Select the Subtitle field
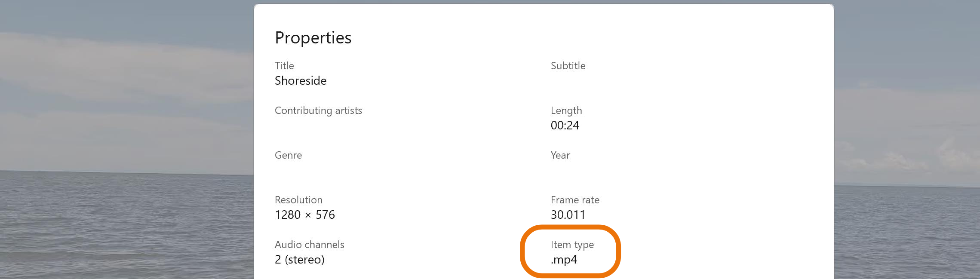Screen dimensions: 980x279 (568, 66)
